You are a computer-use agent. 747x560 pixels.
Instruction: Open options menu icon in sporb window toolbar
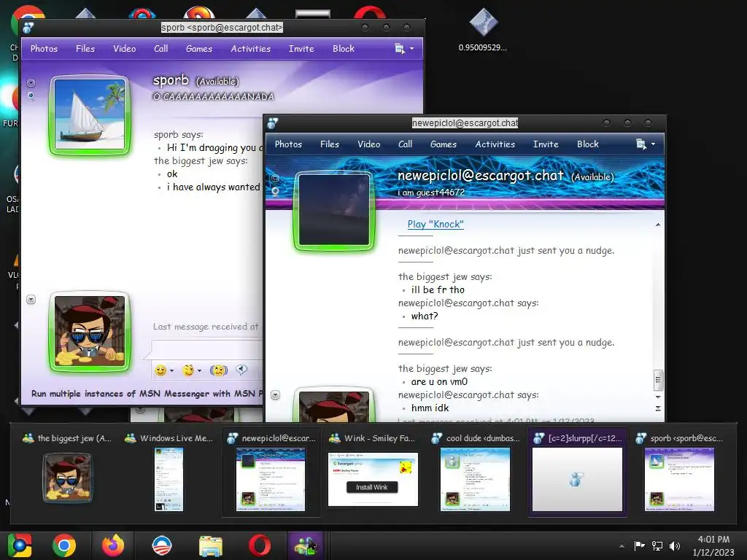coord(404,49)
